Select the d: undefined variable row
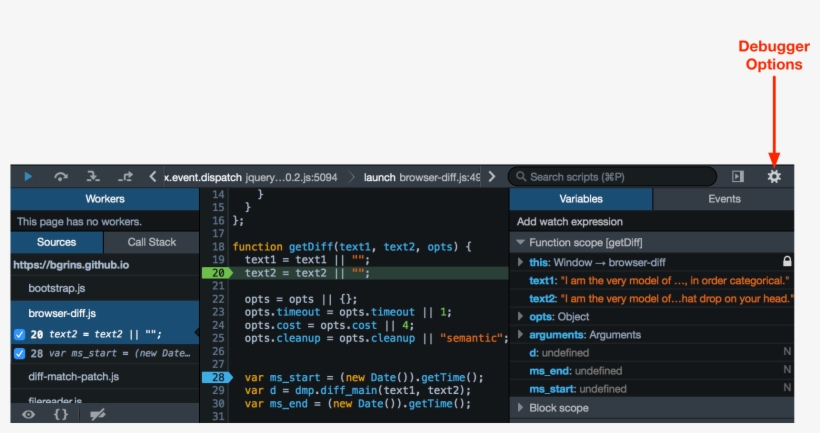This screenshot has width=820, height=433. coord(652,353)
